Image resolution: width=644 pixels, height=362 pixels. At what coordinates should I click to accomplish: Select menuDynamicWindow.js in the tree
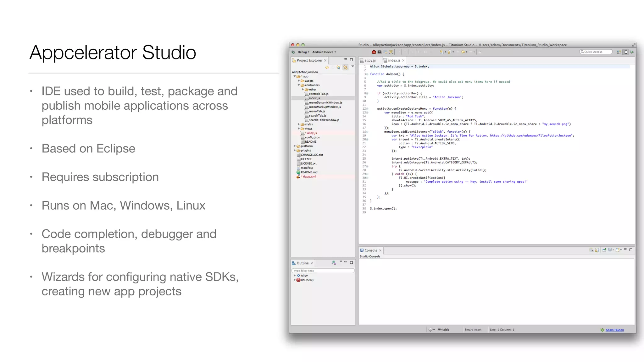(325, 103)
